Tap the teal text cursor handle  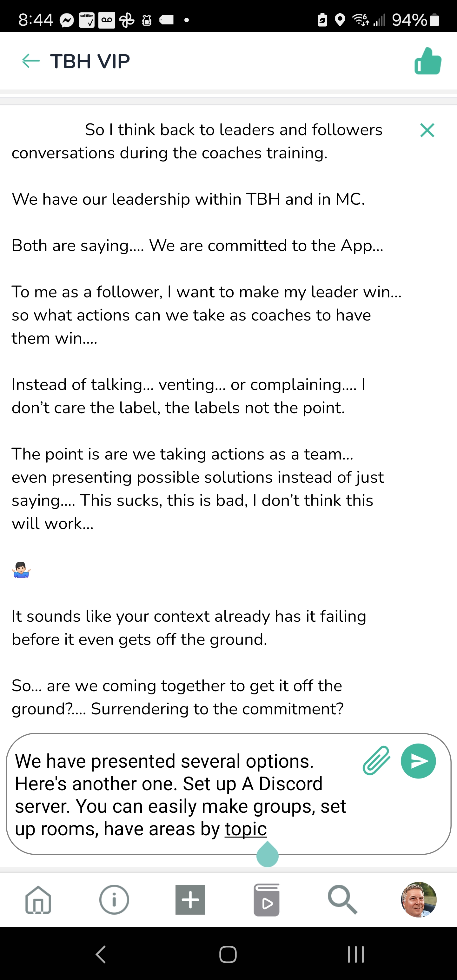pos(268,855)
